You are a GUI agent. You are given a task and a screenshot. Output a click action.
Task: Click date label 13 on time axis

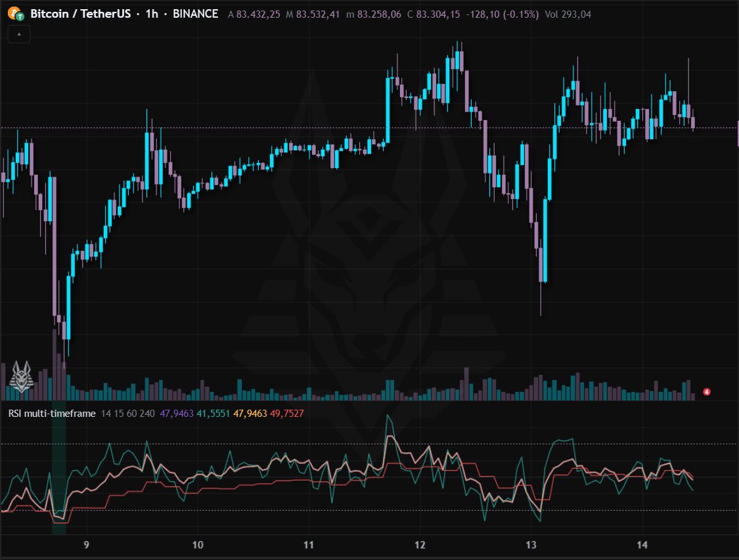click(531, 545)
